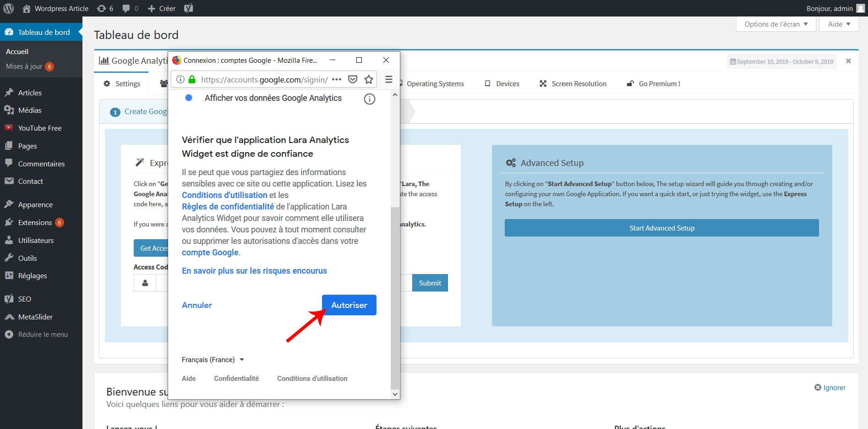Screen dimensions: 868x429
Task: Expand the Options de l'écran dropdown
Action: pyautogui.click(x=776, y=24)
